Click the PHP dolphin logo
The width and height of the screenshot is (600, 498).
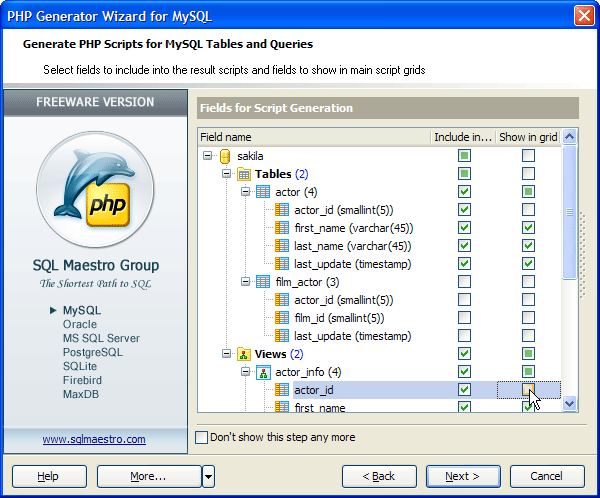coord(95,189)
